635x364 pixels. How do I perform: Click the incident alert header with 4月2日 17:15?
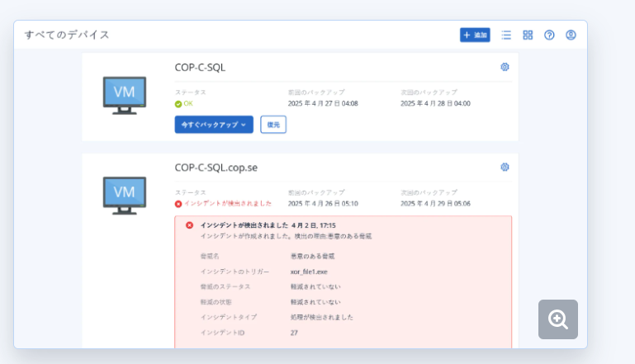[268, 225]
